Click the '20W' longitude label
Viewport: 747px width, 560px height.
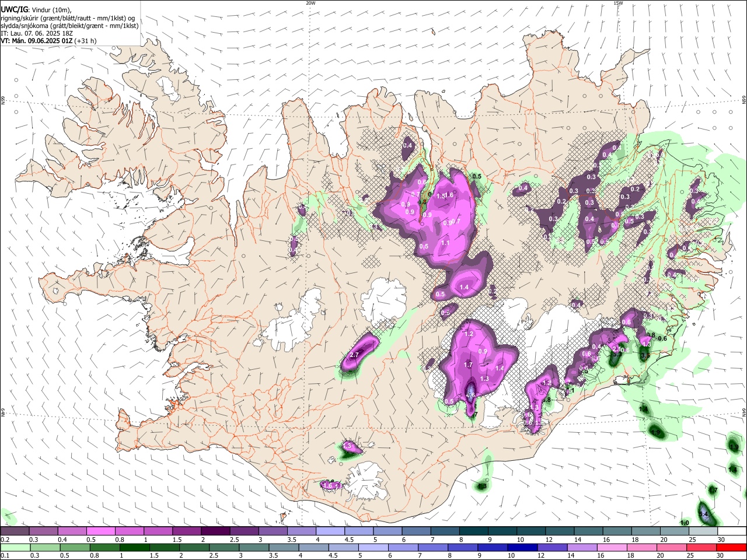pyautogui.click(x=310, y=3)
